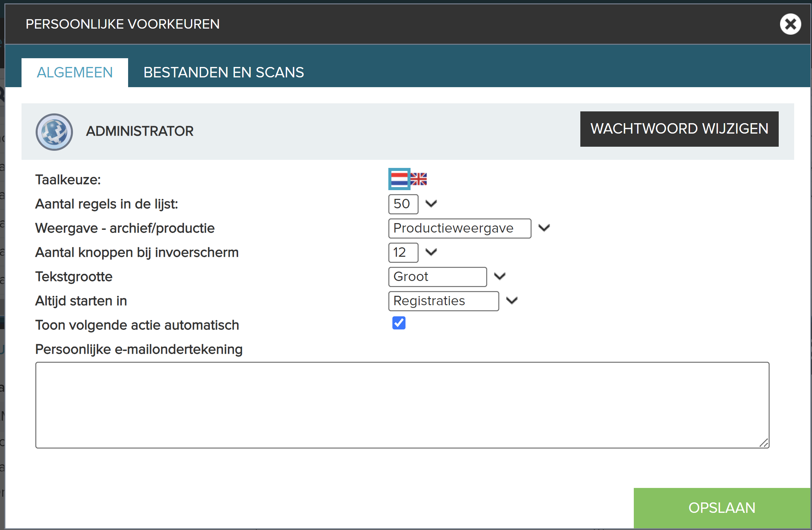This screenshot has width=812, height=530.
Task: Click the Persoonlijke e-mailondertekening label
Action: point(139,349)
